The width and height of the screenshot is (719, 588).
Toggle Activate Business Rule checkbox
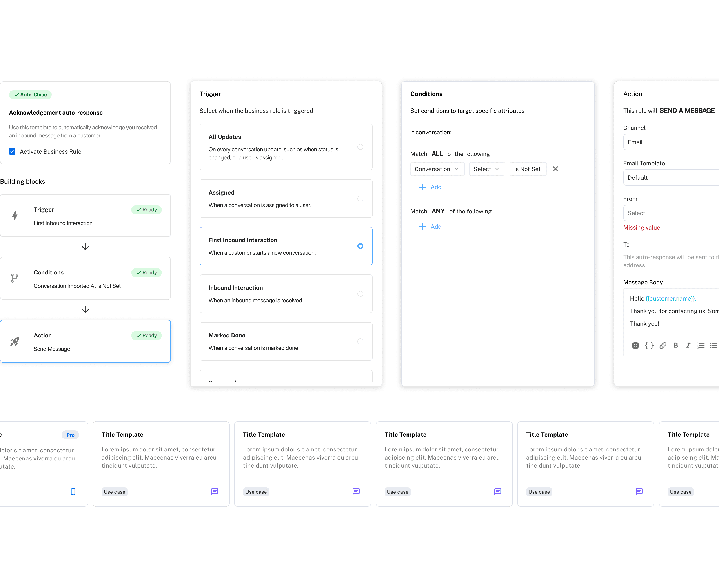pyautogui.click(x=12, y=151)
